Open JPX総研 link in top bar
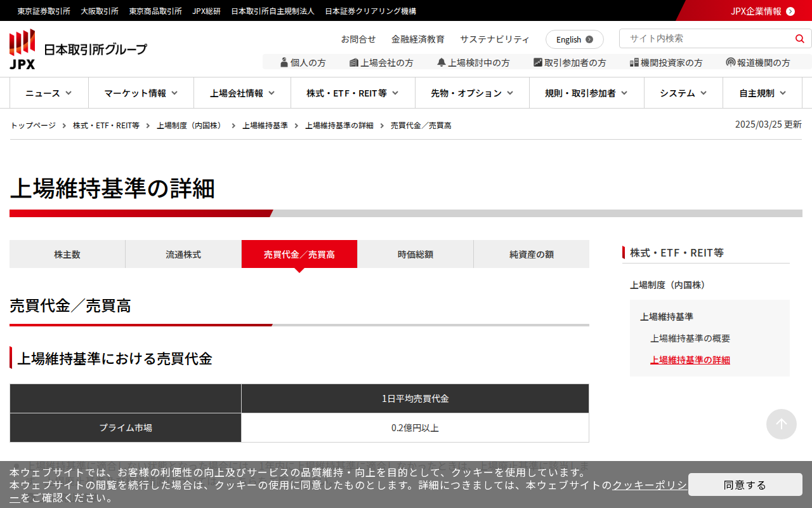812x508 pixels. (x=207, y=11)
